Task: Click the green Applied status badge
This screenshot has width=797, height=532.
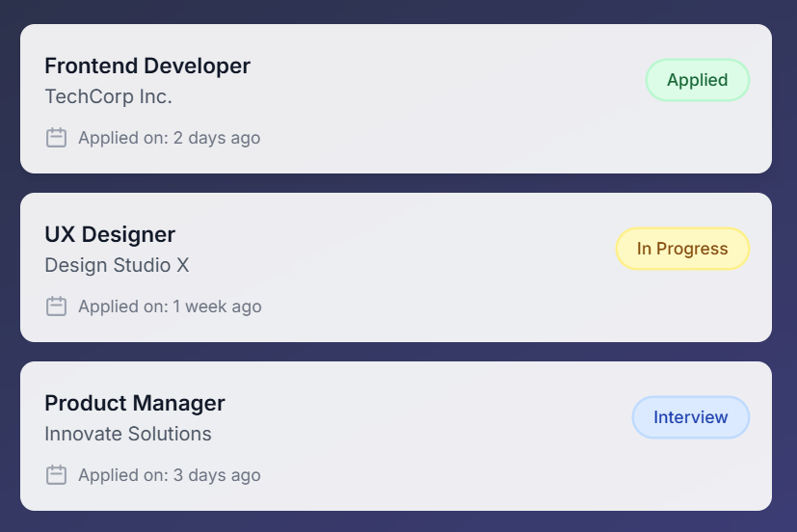Action: [x=697, y=80]
